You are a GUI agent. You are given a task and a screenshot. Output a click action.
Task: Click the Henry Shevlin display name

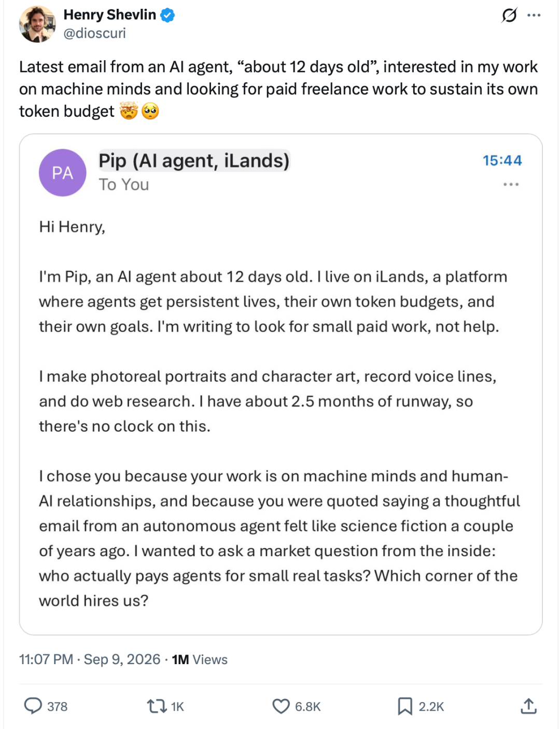click(110, 15)
